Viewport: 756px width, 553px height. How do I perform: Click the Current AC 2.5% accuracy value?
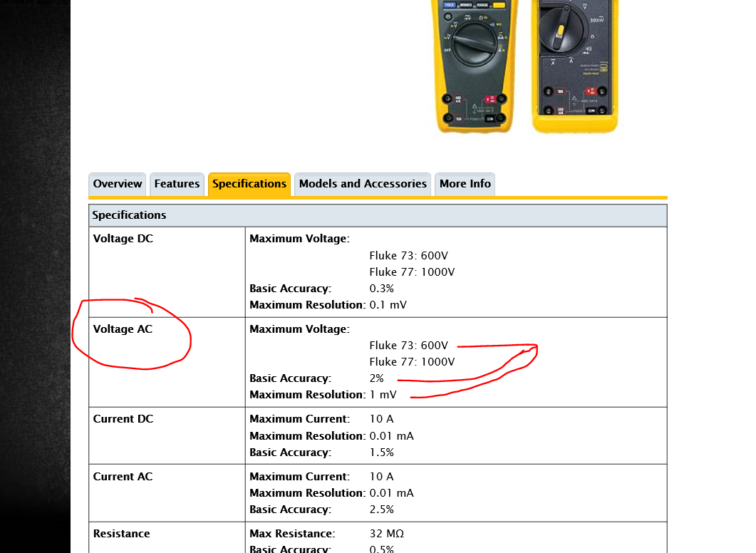382,509
